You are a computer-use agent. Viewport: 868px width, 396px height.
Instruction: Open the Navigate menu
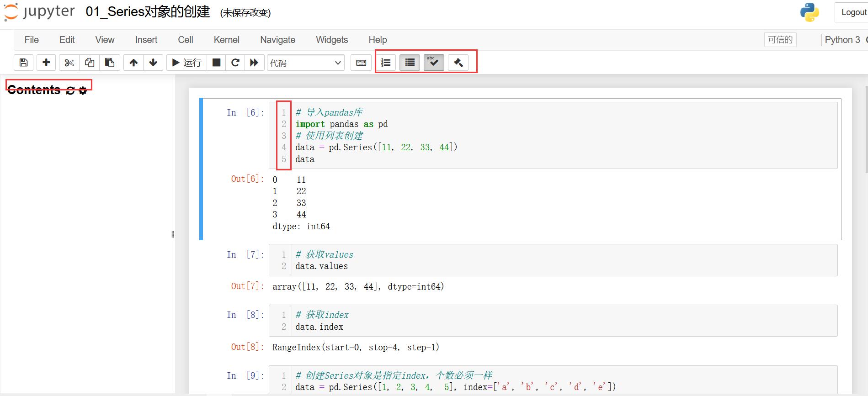[278, 40]
